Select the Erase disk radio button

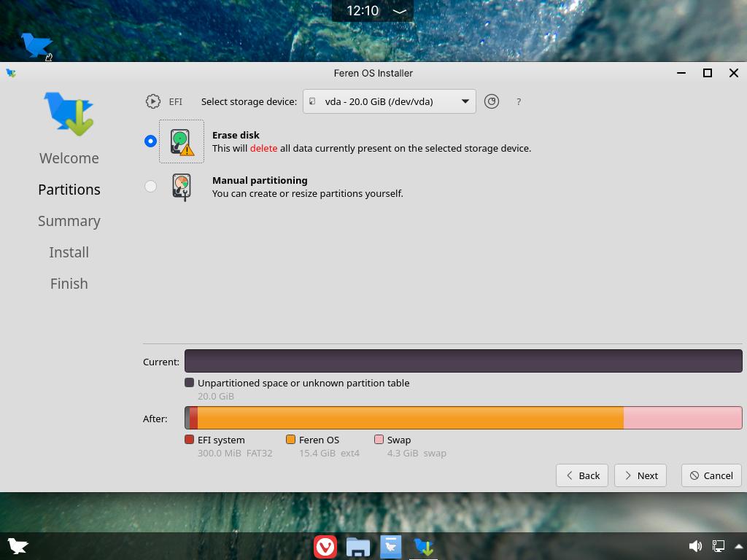click(150, 141)
